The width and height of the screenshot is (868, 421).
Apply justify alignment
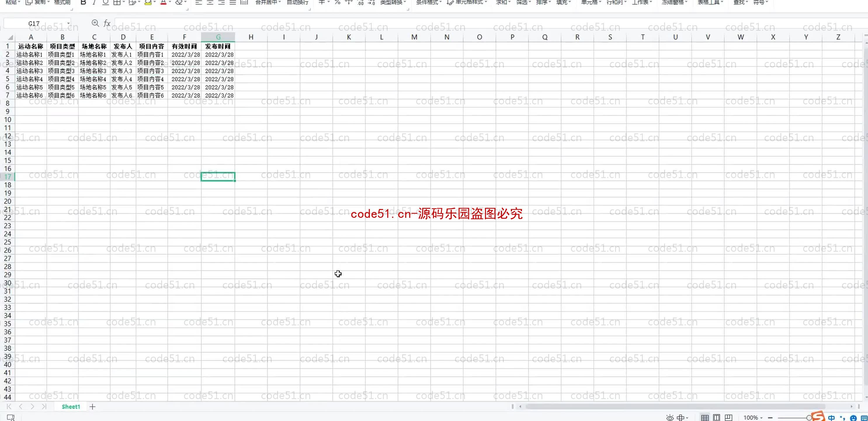click(233, 2)
